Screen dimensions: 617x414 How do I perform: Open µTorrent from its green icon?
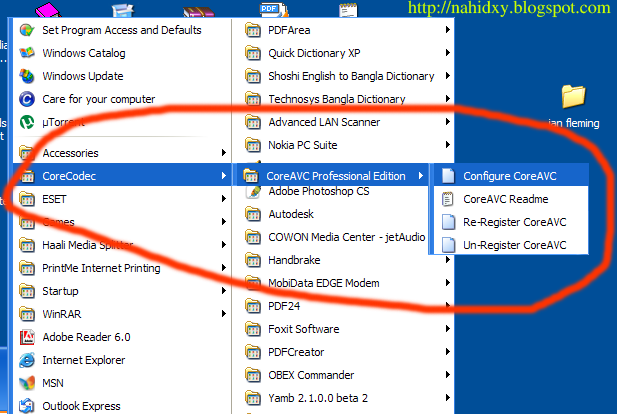point(27,122)
